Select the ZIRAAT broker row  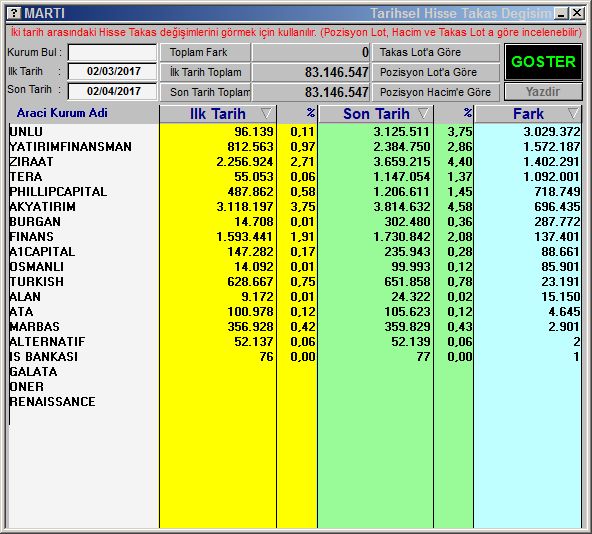(295, 162)
